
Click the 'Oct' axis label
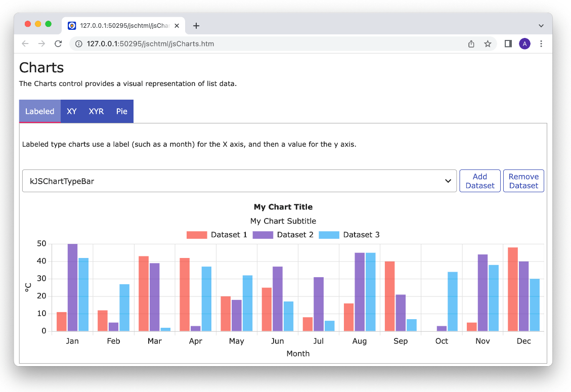pos(442,341)
